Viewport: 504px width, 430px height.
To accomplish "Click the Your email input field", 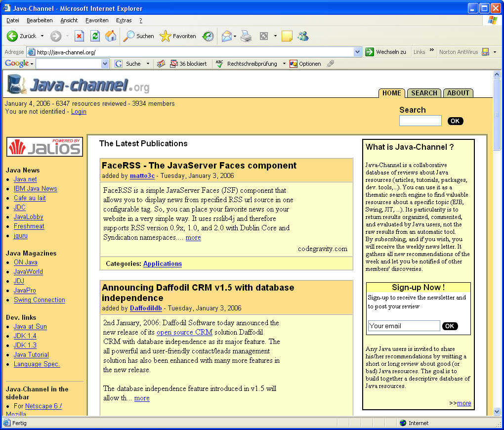I will tap(404, 326).
